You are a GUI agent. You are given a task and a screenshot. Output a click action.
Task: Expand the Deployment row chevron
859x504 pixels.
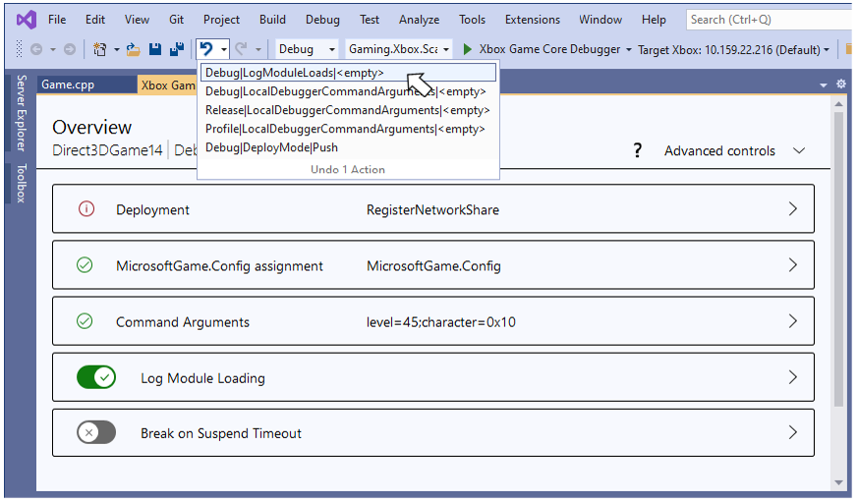pyautogui.click(x=792, y=208)
